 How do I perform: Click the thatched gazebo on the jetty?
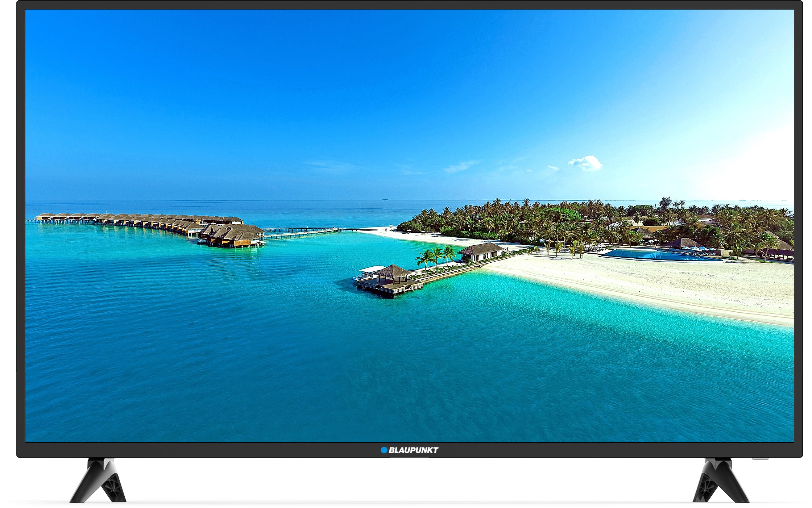(393, 272)
